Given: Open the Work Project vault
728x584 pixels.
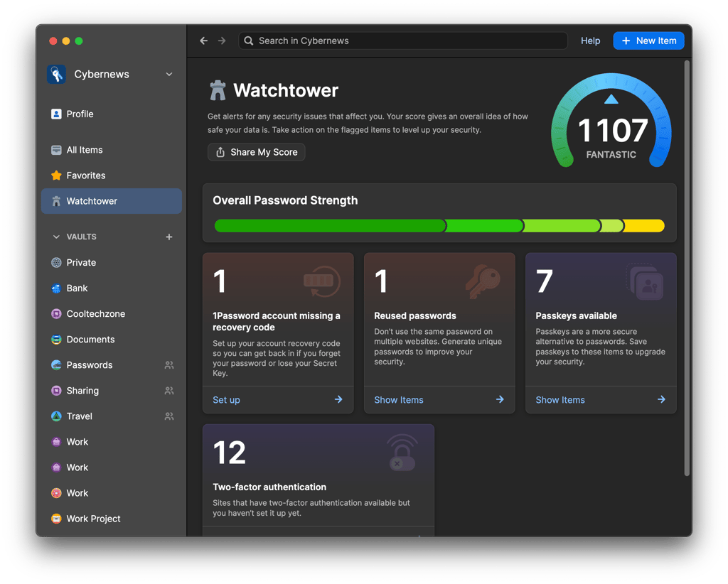Looking at the screenshot, I should (112, 519).
